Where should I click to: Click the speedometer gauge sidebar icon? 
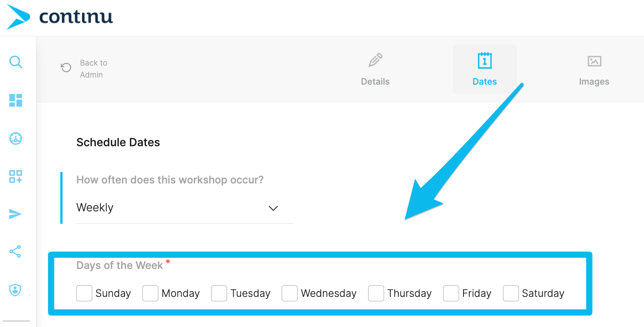click(x=16, y=139)
